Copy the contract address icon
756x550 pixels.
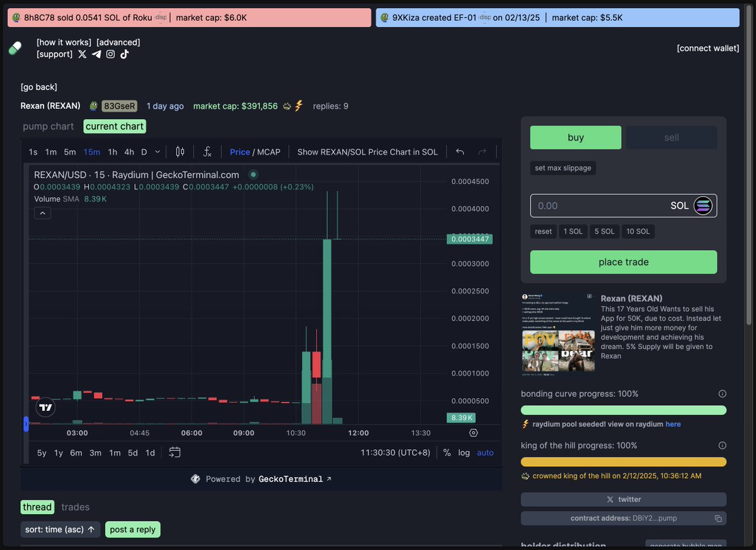718,518
